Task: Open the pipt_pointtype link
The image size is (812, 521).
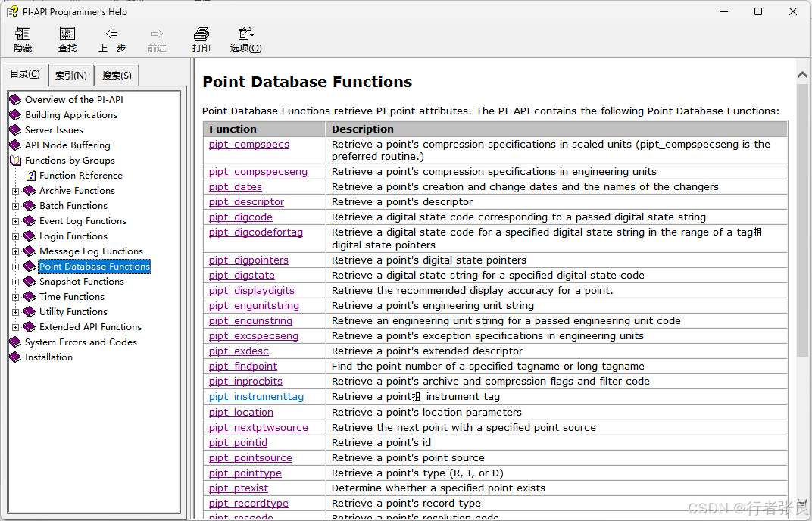Action: [245, 473]
